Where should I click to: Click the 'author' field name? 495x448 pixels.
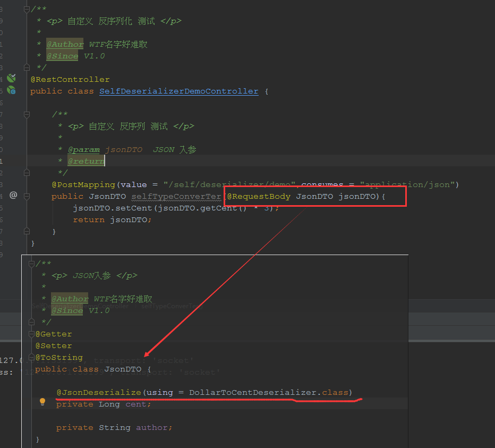(x=152, y=428)
